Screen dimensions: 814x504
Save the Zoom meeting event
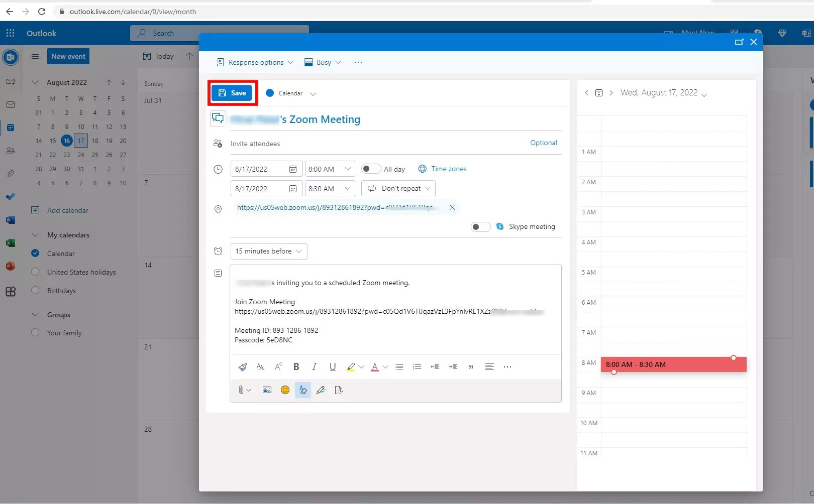233,93
